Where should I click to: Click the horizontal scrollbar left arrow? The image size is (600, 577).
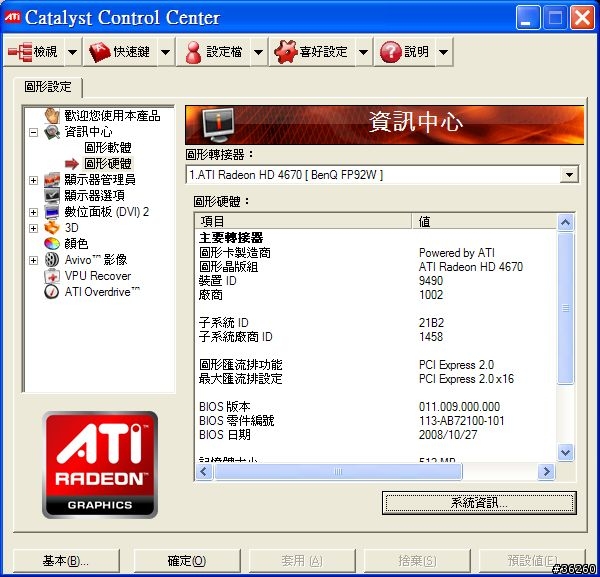tap(204, 471)
